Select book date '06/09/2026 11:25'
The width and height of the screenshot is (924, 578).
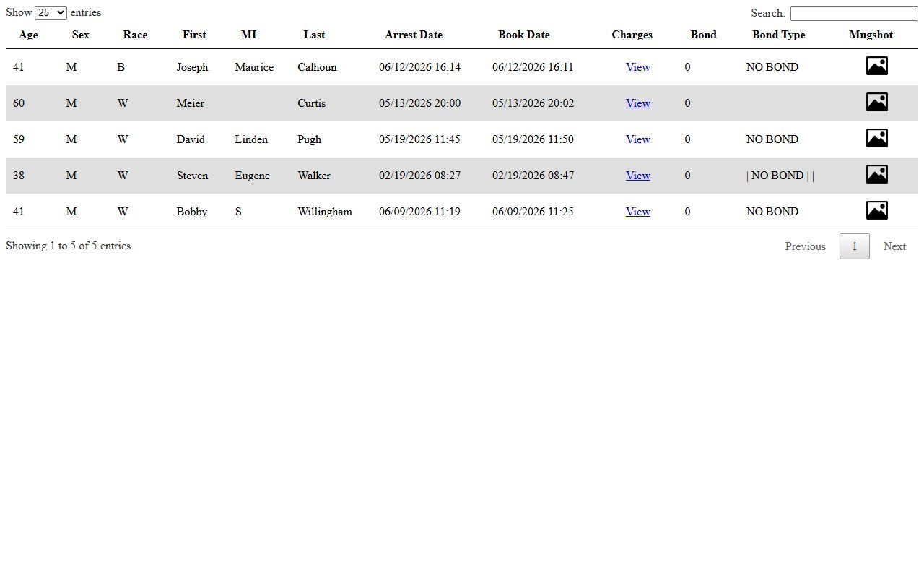tap(533, 212)
